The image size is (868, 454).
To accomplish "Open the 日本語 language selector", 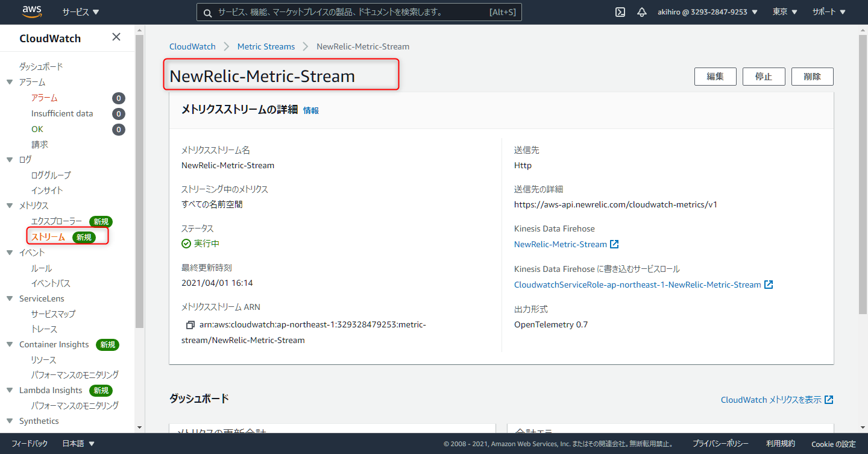I will click(78, 444).
